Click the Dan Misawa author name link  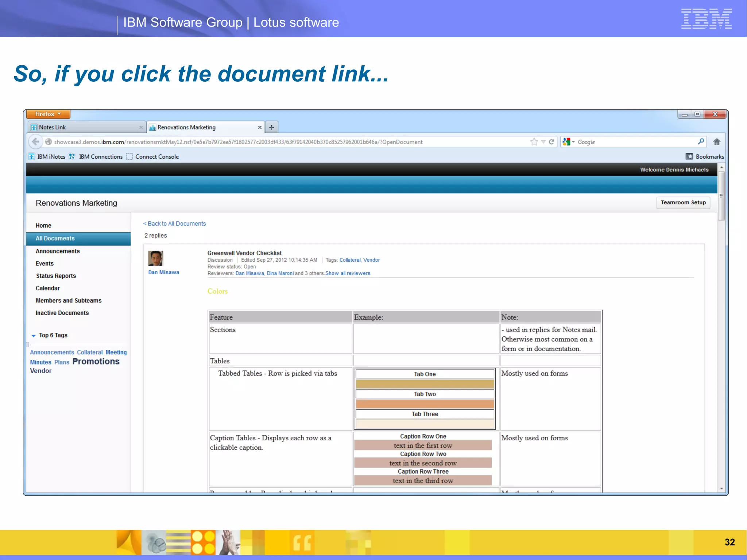(163, 273)
